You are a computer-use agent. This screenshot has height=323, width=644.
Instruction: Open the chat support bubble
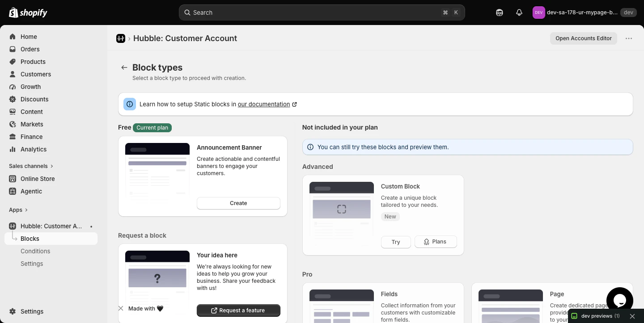point(620,301)
